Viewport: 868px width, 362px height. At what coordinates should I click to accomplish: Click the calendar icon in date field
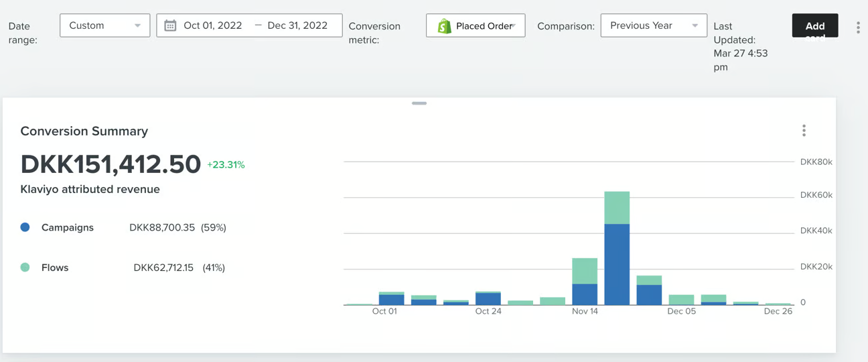click(x=171, y=25)
